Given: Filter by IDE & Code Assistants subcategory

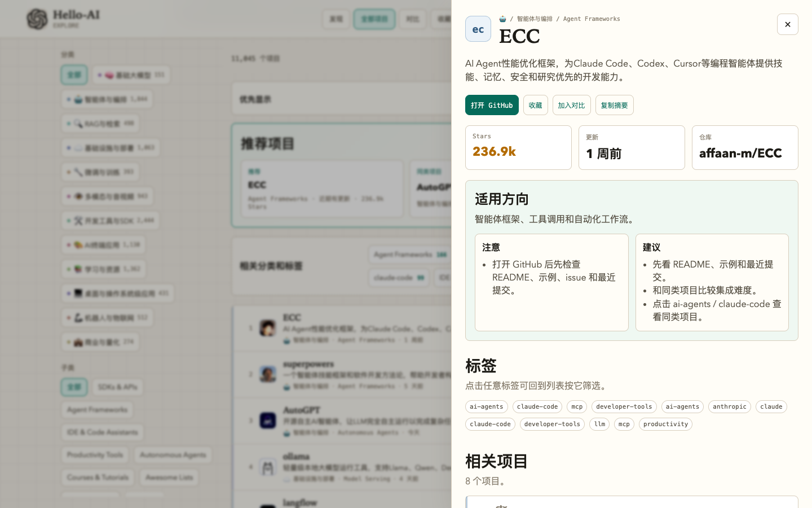Looking at the screenshot, I should tap(103, 432).
